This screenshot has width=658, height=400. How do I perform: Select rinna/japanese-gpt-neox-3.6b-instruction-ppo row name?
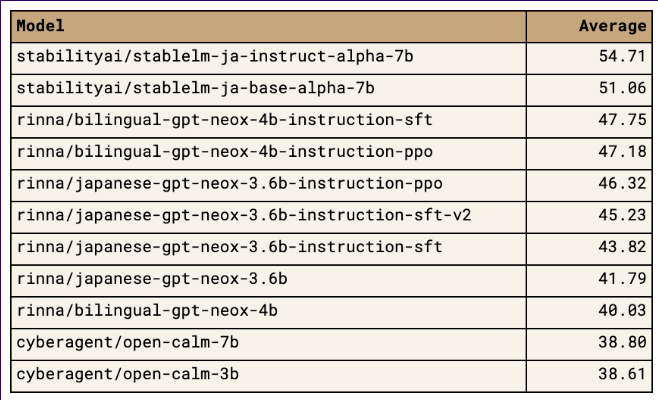[x=230, y=184]
